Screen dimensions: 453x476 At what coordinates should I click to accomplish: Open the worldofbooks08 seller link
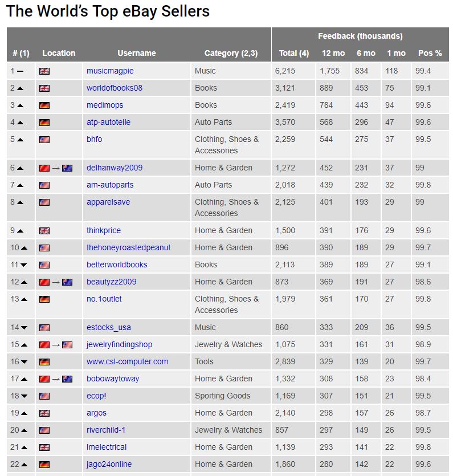tap(115, 88)
